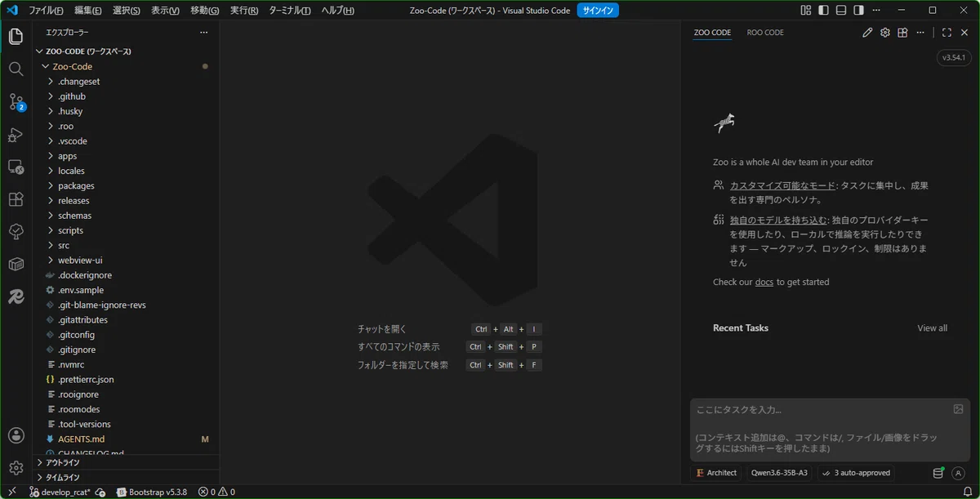The height and width of the screenshot is (499, 980).
Task: Toggle the secondary side bar visibility
Action: pyautogui.click(x=858, y=11)
